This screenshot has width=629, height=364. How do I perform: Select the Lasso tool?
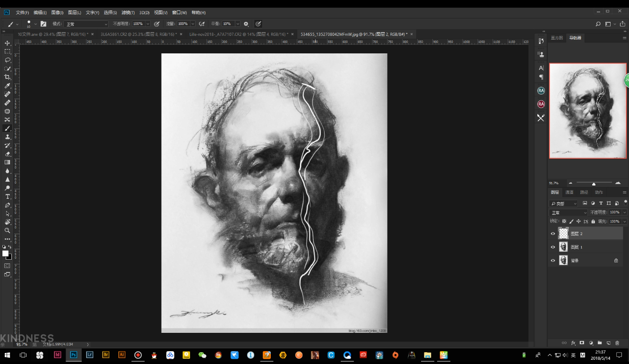(x=7, y=60)
